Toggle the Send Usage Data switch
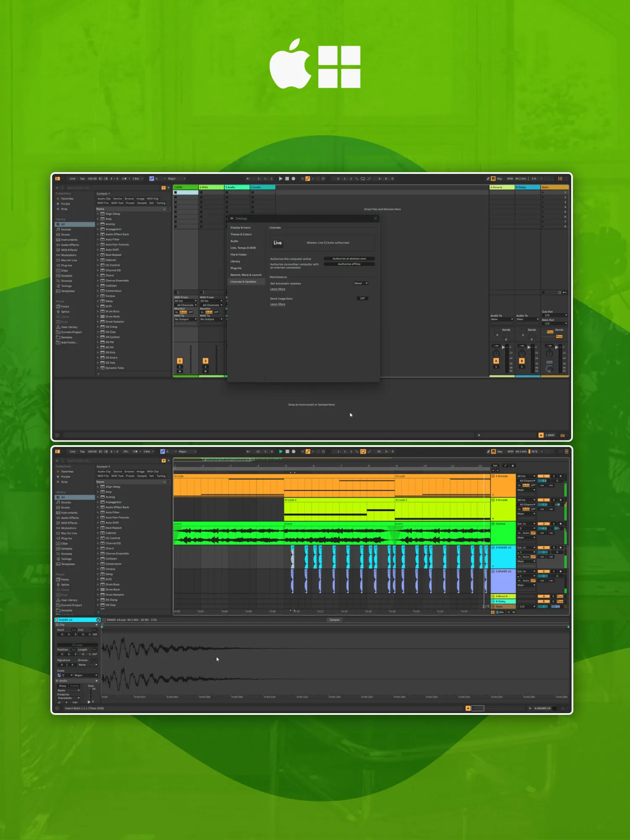The width and height of the screenshot is (630, 840). pos(362,299)
